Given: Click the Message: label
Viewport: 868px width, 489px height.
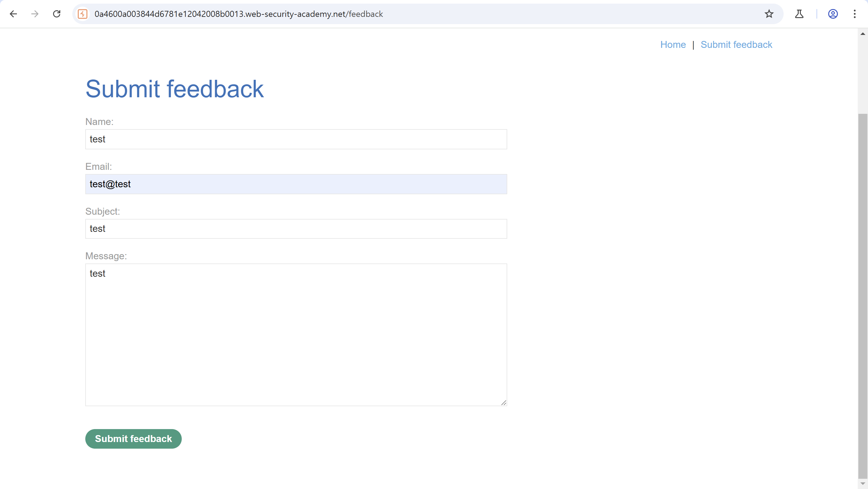Looking at the screenshot, I should point(106,256).
